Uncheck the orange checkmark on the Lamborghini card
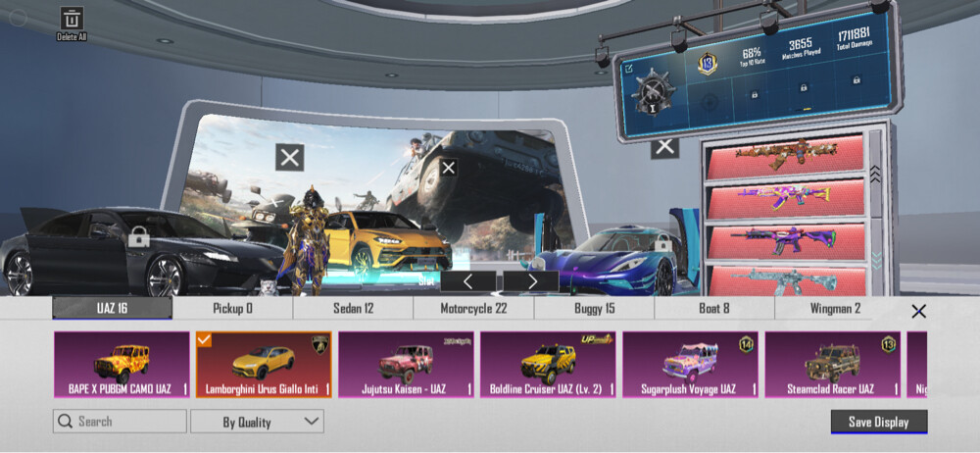Viewport: 980px width, 453px height. pyautogui.click(x=204, y=339)
